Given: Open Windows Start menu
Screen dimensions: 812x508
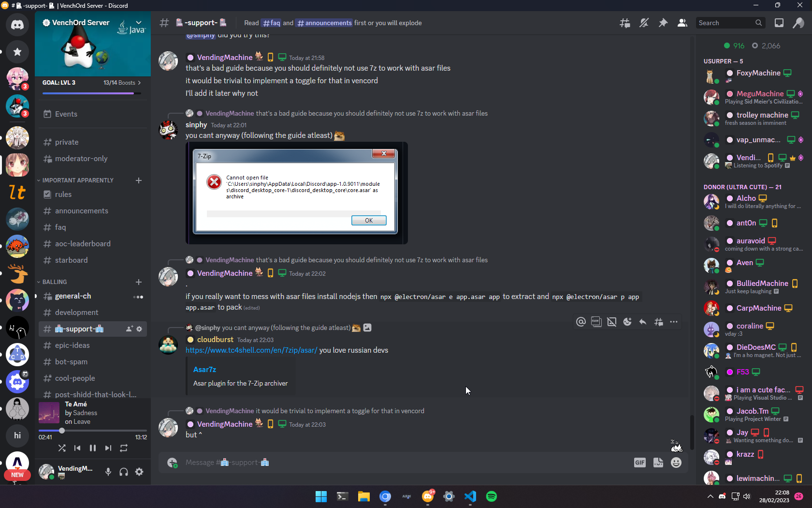Looking at the screenshot, I should pos(321,496).
